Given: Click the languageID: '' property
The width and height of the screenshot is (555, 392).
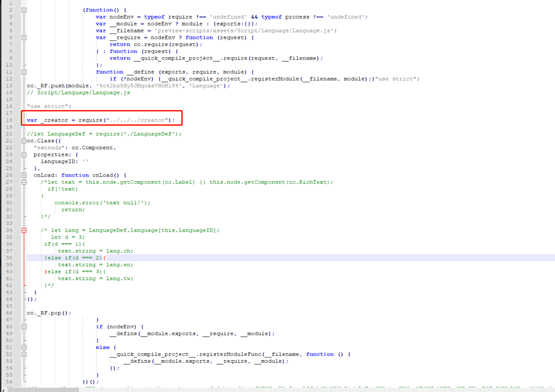Looking at the screenshot, I should pyautogui.click(x=64, y=161).
